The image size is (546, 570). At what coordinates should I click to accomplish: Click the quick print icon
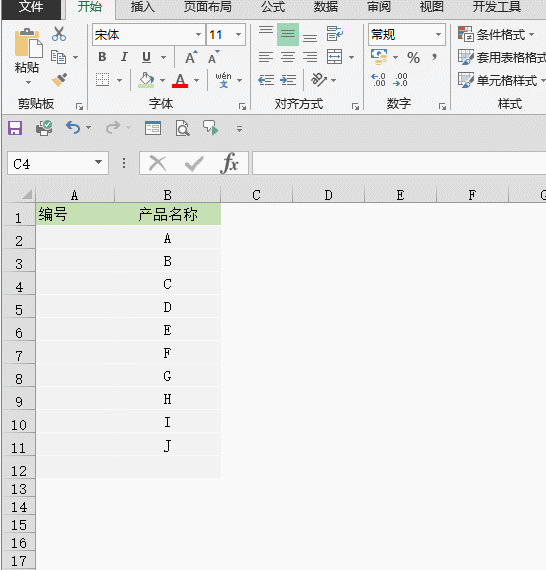click(44, 128)
